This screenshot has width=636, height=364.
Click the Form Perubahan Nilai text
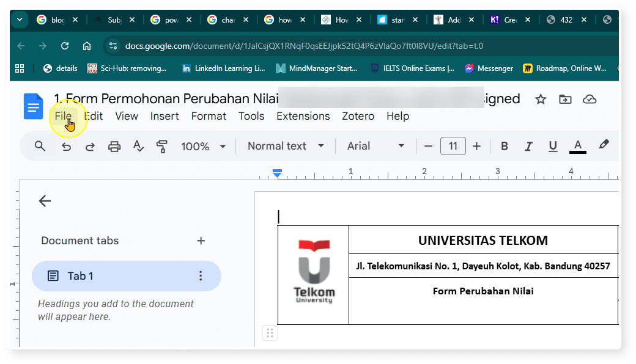483,291
